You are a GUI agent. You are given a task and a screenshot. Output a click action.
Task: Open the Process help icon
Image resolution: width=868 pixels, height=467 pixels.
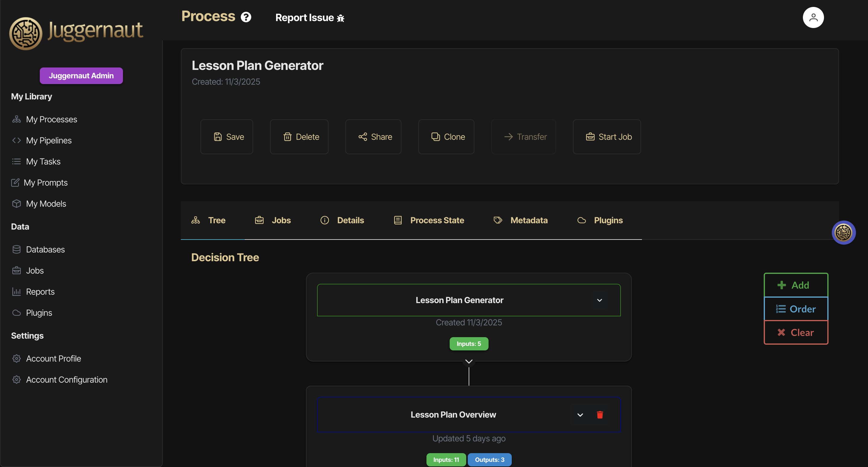tap(246, 17)
